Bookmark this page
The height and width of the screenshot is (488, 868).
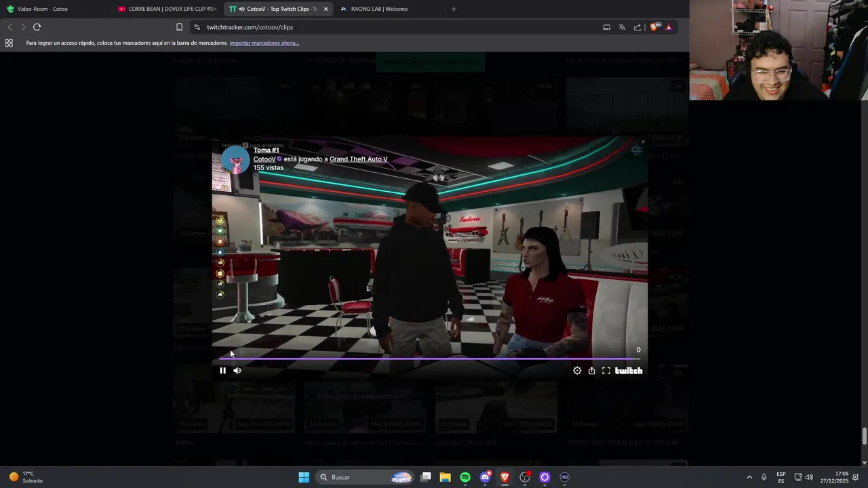coord(179,27)
